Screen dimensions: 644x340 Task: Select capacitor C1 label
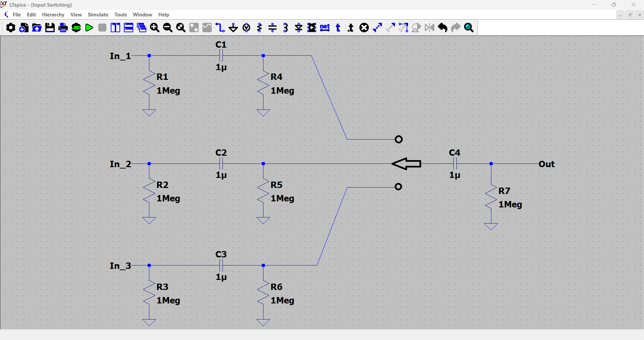click(221, 45)
